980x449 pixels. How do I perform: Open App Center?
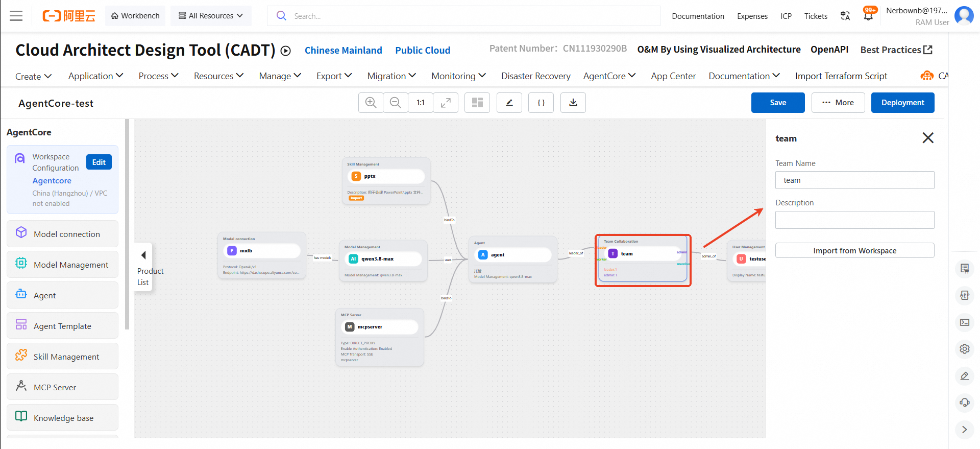(673, 76)
